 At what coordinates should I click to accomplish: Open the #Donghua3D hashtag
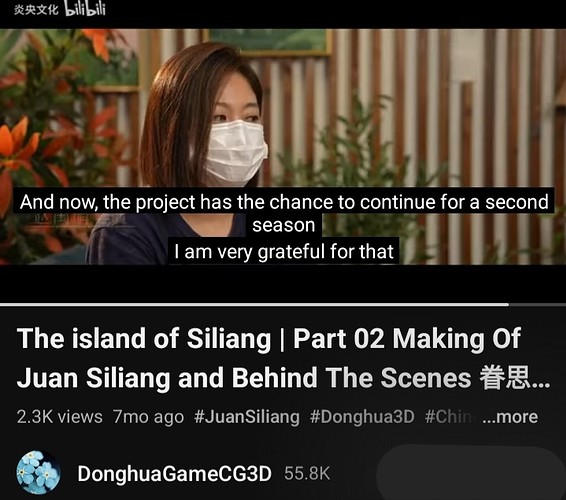(x=362, y=417)
